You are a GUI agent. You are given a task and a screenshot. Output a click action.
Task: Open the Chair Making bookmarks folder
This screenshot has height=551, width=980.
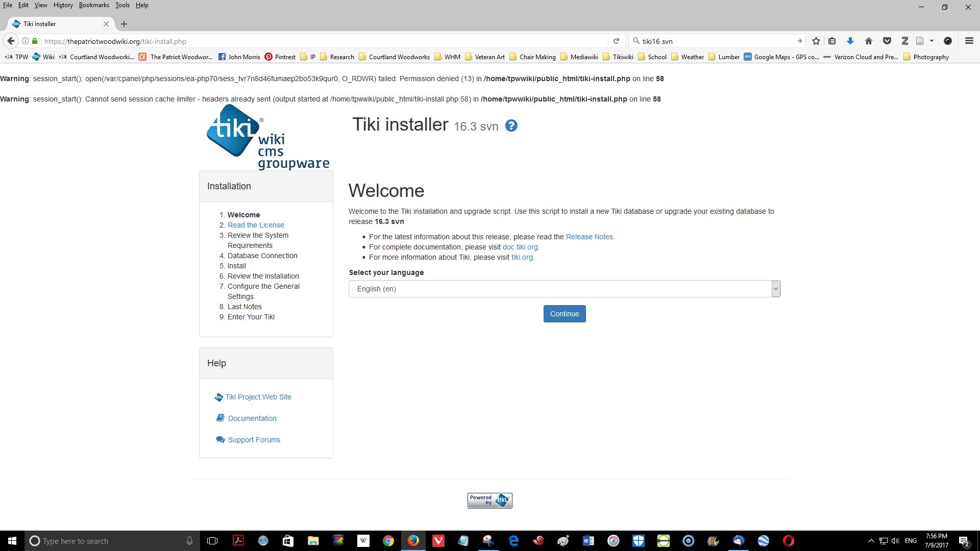coord(532,57)
